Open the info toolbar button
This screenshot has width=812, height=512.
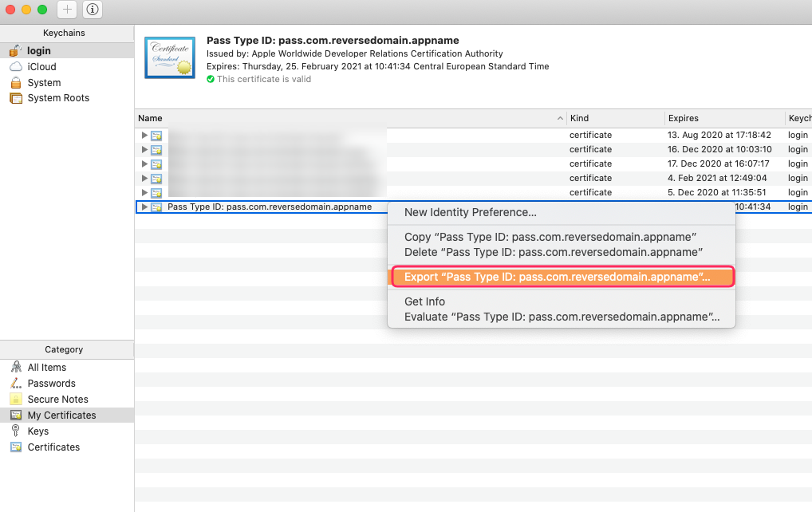[x=93, y=10]
